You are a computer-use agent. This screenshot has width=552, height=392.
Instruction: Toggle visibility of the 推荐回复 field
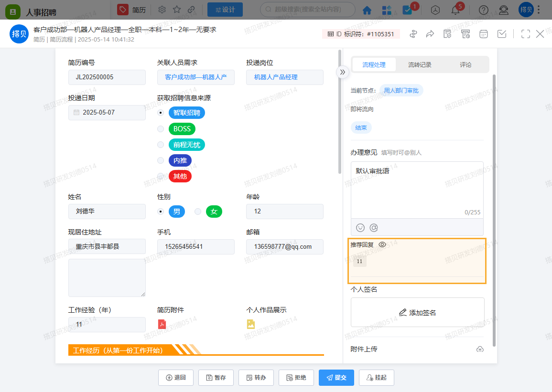382,244
